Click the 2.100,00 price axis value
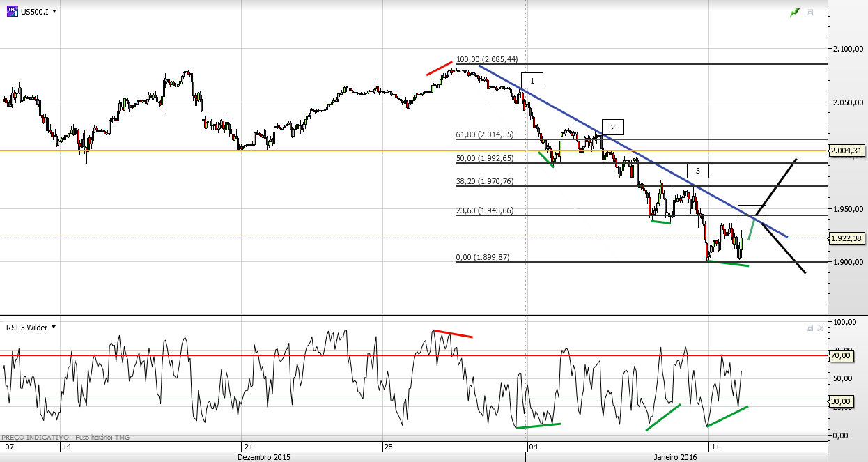 pos(848,49)
